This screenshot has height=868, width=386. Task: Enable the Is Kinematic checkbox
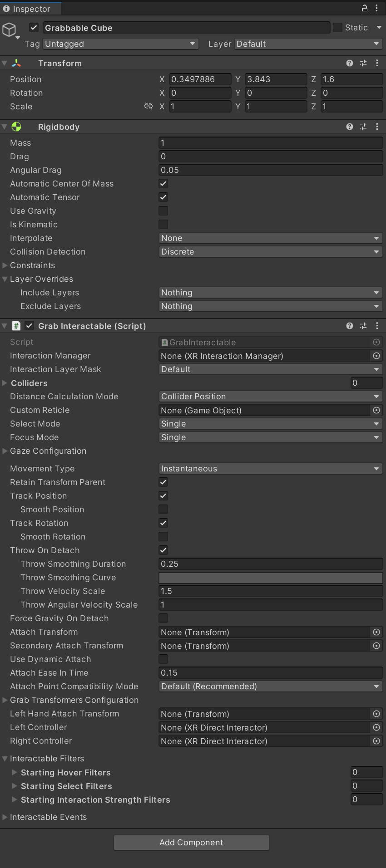click(x=163, y=224)
